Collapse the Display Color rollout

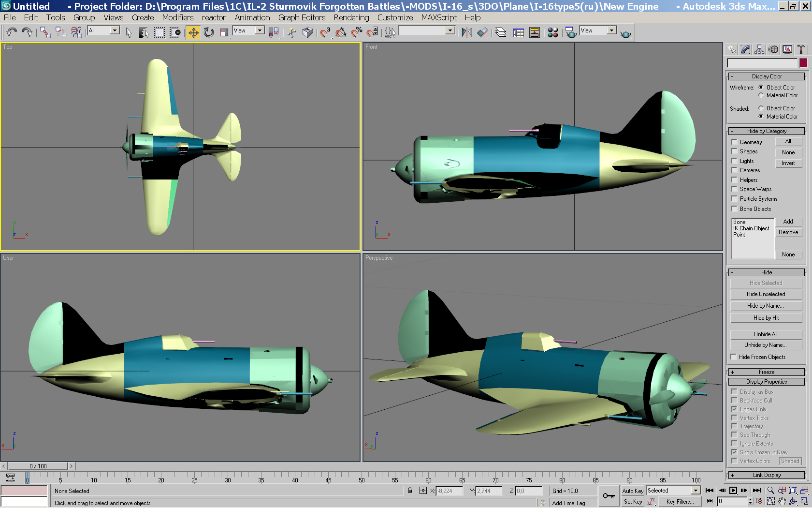767,76
